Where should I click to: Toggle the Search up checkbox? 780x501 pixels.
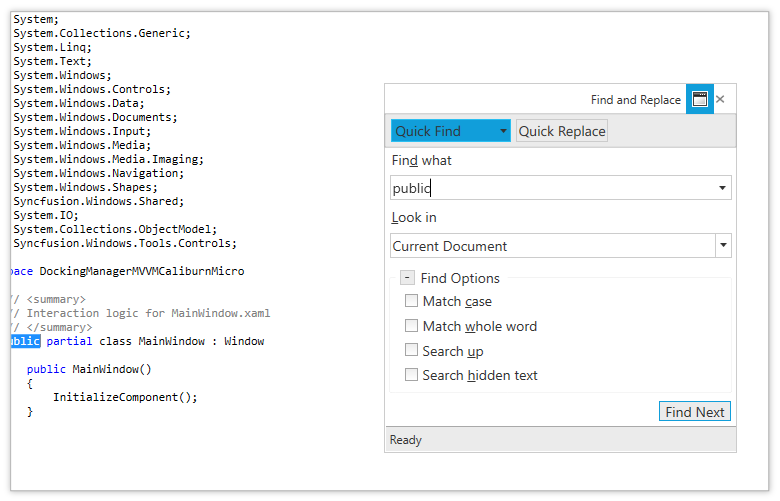411,351
